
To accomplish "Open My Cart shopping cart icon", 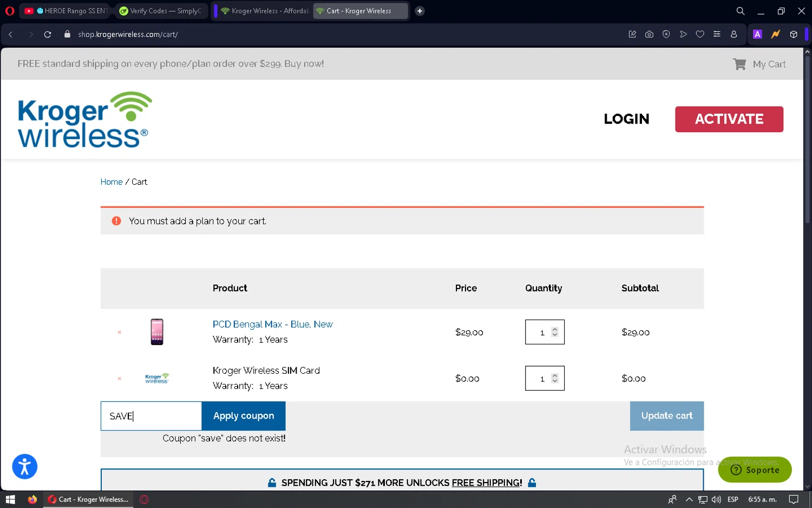I will coord(739,64).
